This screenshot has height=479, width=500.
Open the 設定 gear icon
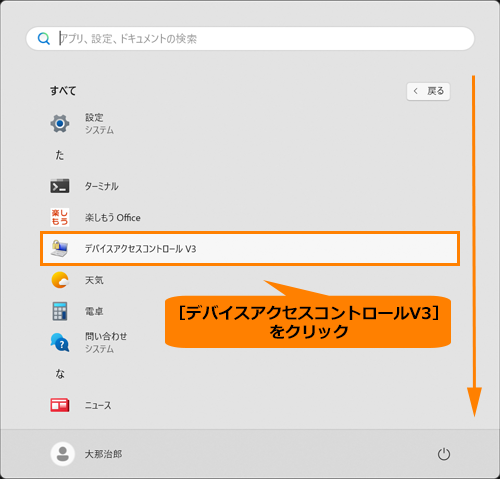(x=60, y=123)
